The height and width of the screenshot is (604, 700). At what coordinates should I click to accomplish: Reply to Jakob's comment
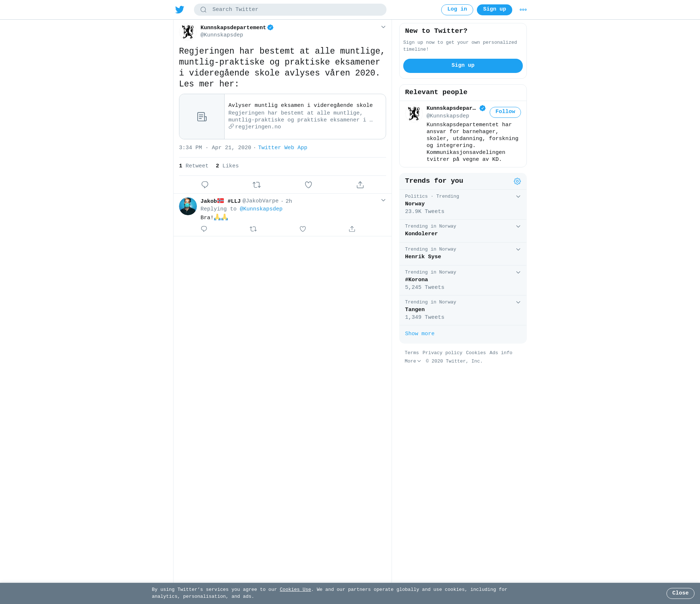click(204, 229)
